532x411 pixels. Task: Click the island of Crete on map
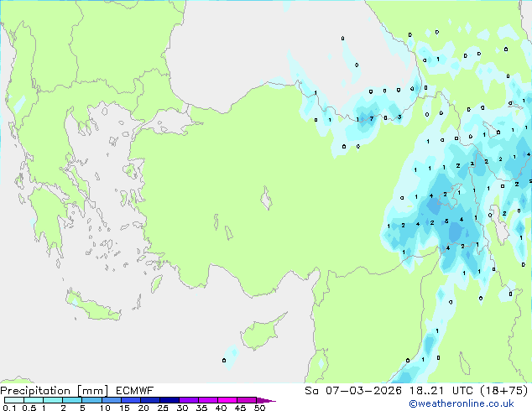[x=93, y=307]
